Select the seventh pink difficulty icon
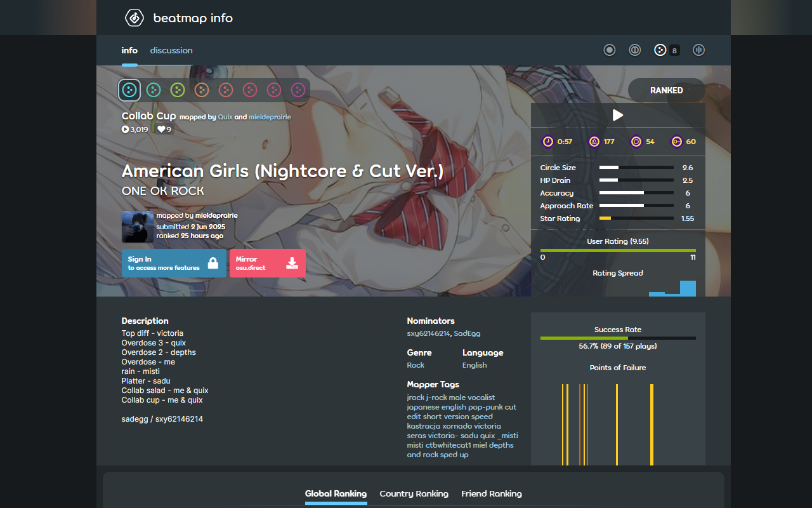The height and width of the screenshot is (508, 812). [274, 90]
